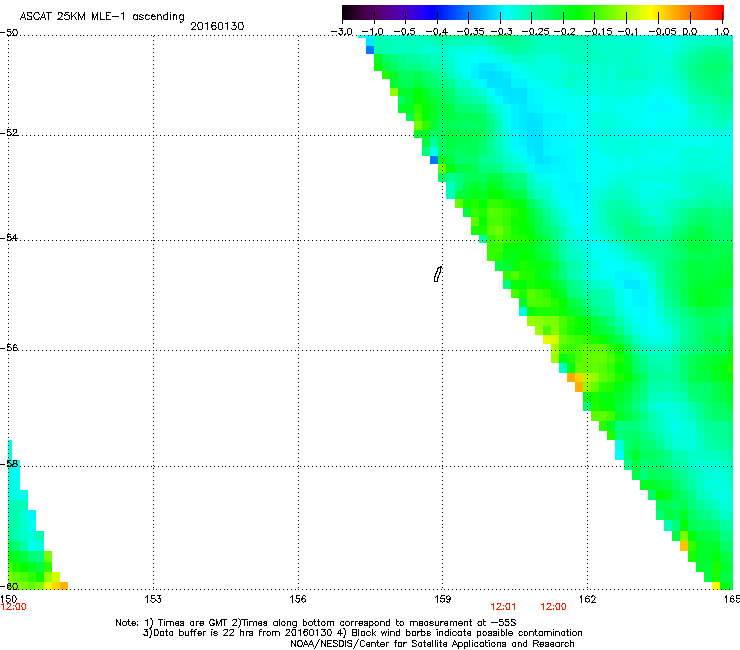Click the note line about GMT times
Screen dimensions: 740x650
pyautogui.click(x=316, y=623)
